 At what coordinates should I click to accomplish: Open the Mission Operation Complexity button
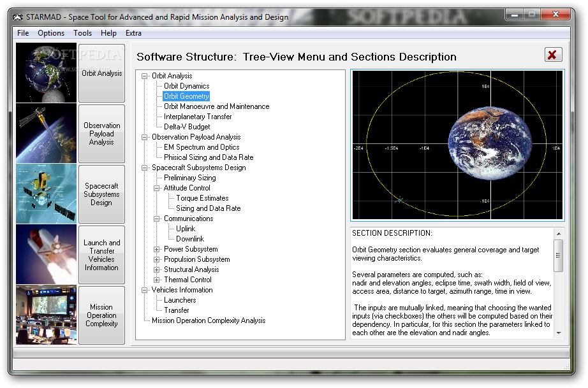tap(101, 315)
